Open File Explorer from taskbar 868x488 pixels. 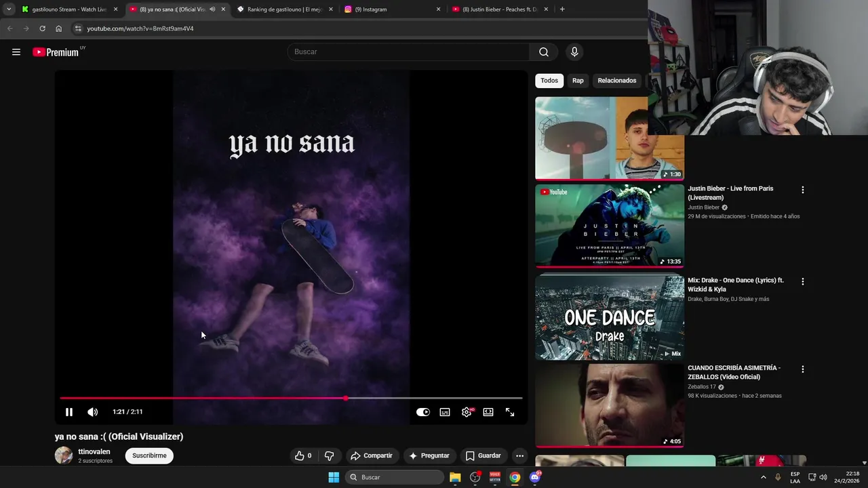(x=455, y=477)
